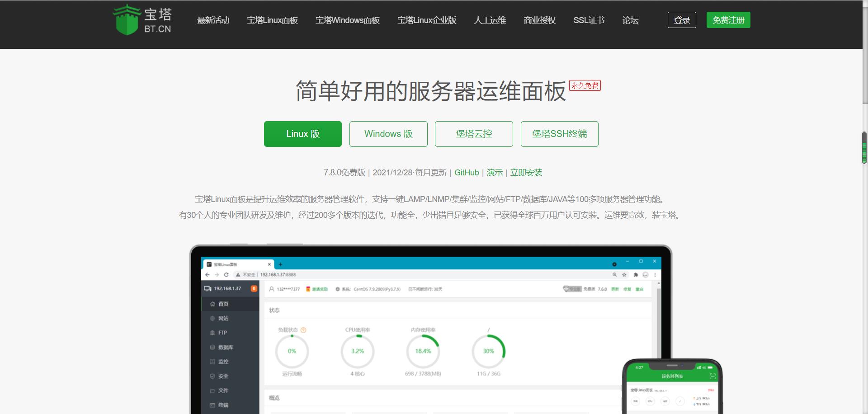
Task: Click the orange help icon beside 负载状态
Action: click(303, 330)
